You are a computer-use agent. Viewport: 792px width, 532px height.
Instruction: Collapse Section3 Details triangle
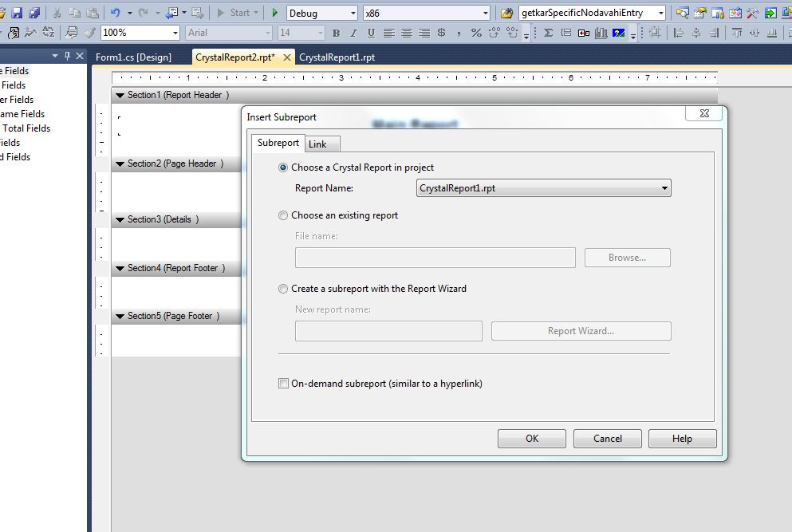pyautogui.click(x=120, y=220)
